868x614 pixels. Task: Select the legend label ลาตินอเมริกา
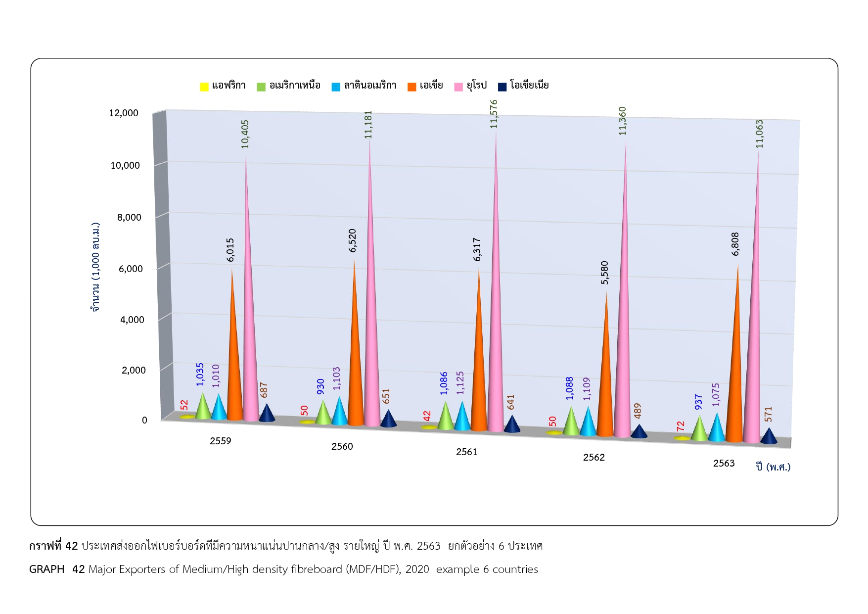pos(370,86)
